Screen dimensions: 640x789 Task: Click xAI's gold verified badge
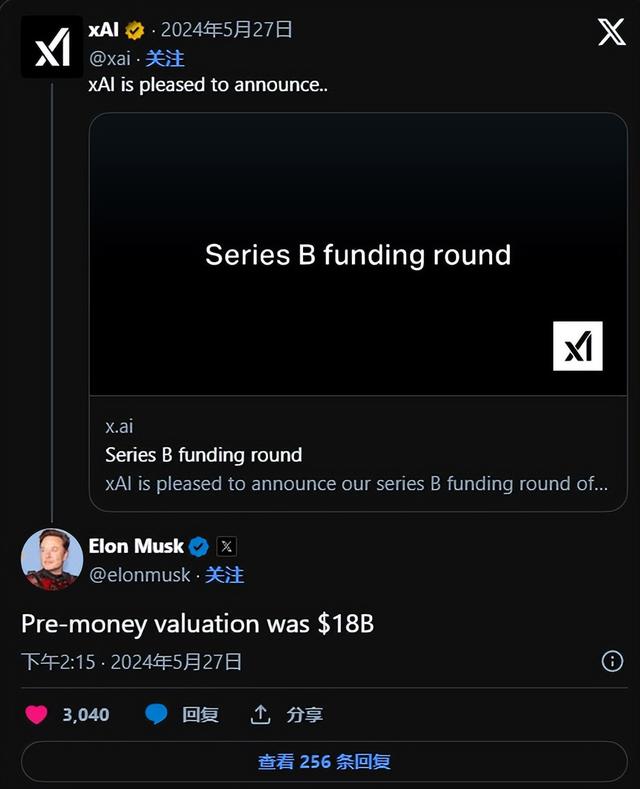pyautogui.click(x=135, y=30)
